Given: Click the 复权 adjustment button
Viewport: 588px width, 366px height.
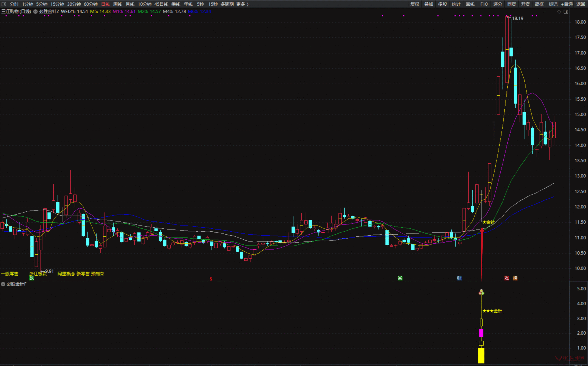Looking at the screenshot, I should coord(415,4).
